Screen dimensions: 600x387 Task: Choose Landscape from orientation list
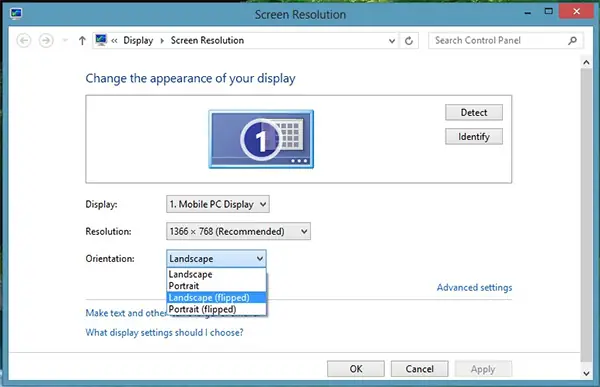(x=216, y=274)
